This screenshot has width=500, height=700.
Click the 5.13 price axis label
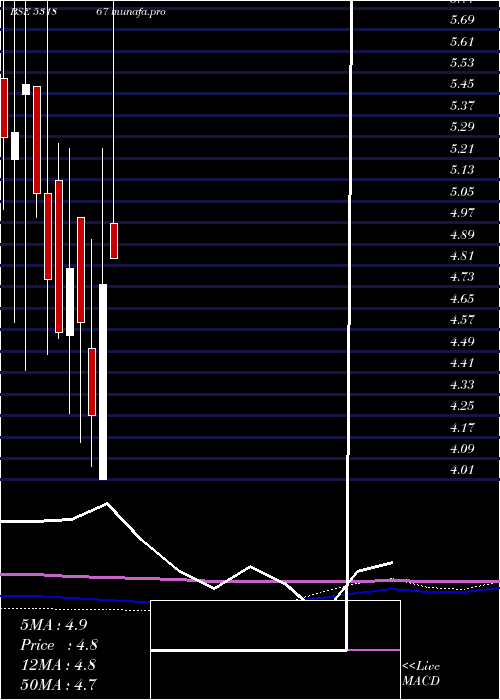coord(462,170)
